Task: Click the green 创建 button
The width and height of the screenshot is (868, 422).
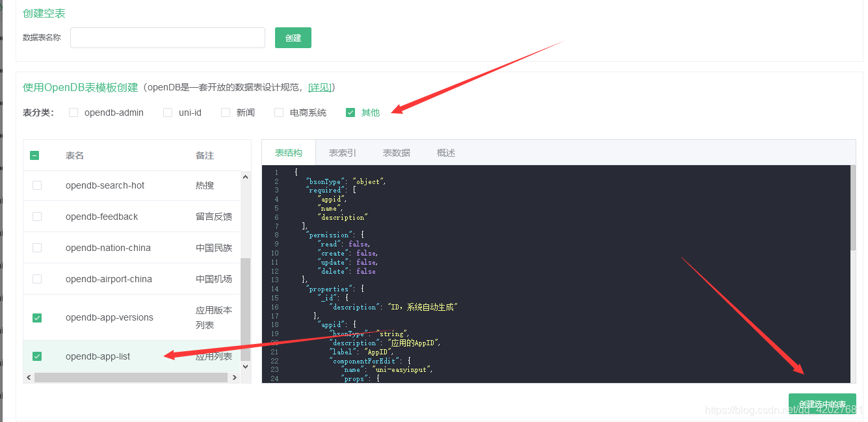Action: pyautogui.click(x=293, y=38)
